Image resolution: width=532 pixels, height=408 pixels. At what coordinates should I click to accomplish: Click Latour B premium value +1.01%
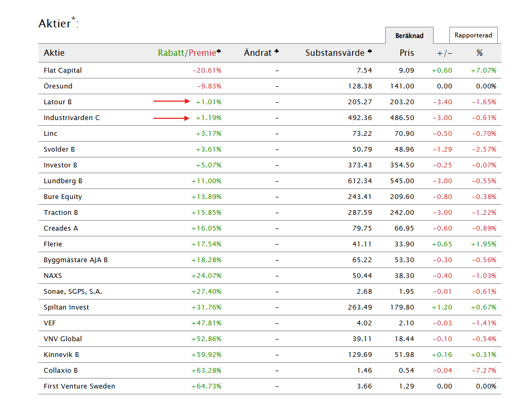pos(208,102)
